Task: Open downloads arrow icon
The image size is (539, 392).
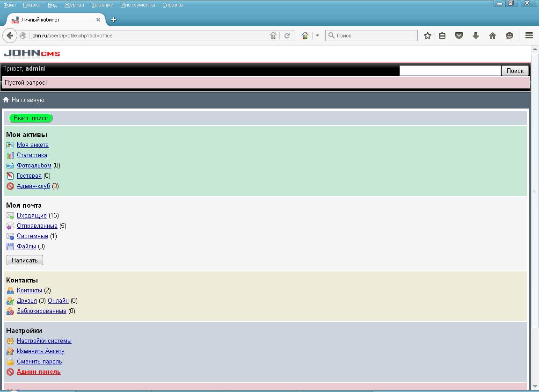Action: (476, 36)
